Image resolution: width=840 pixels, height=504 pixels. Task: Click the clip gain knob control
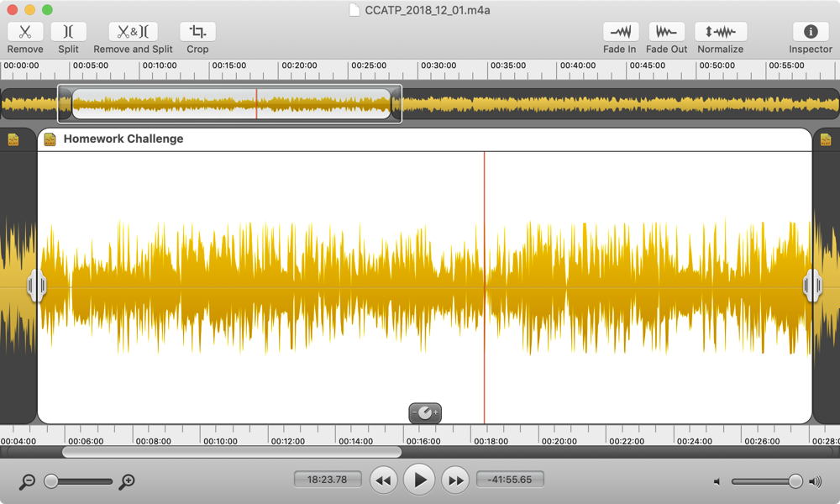(x=425, y=412)
